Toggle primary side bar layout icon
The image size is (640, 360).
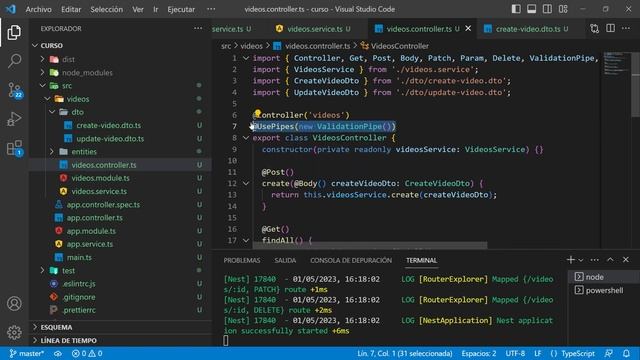click(x=516, y=9)
